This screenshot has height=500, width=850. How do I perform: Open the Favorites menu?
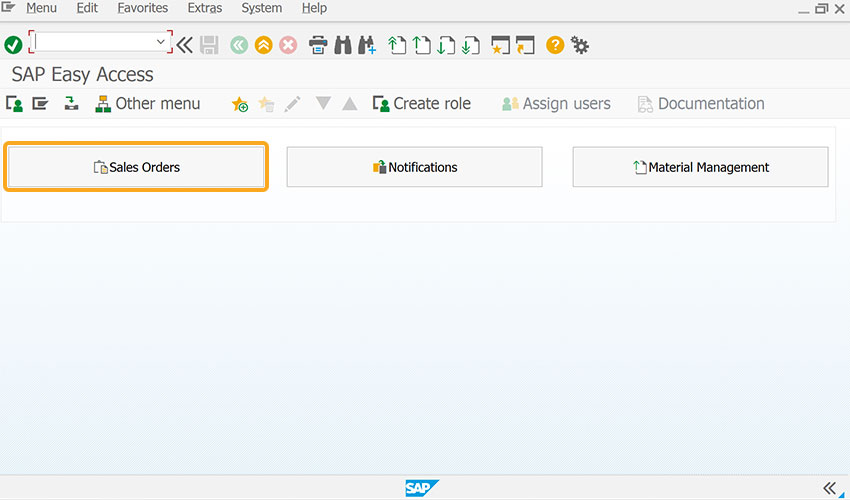(x=143, y=8)
